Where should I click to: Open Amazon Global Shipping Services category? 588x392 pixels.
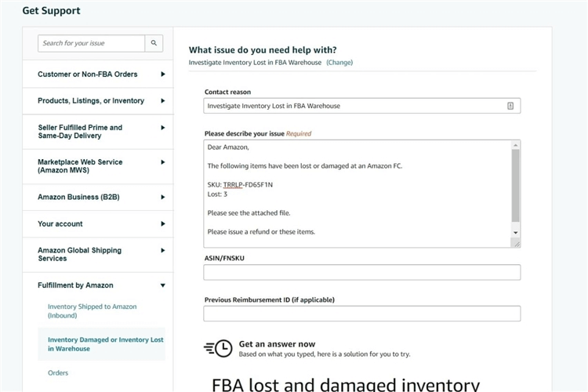click(98, 255)
